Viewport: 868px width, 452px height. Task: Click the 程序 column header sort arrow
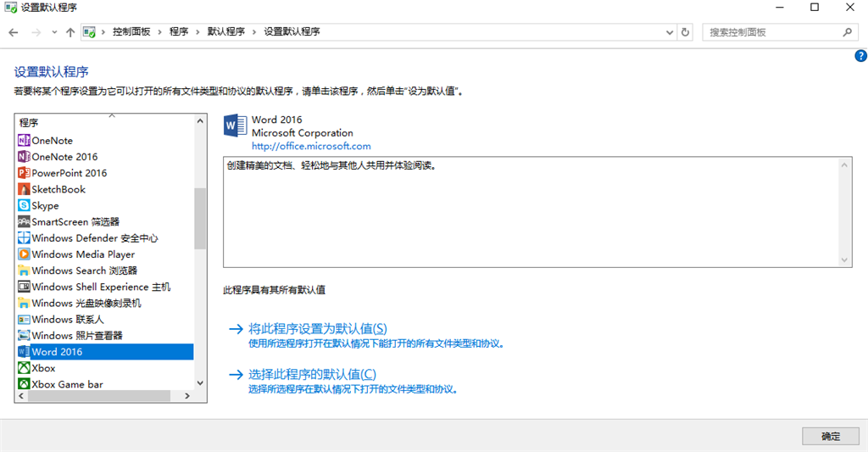pyautogui.click(x=112, y=116)
